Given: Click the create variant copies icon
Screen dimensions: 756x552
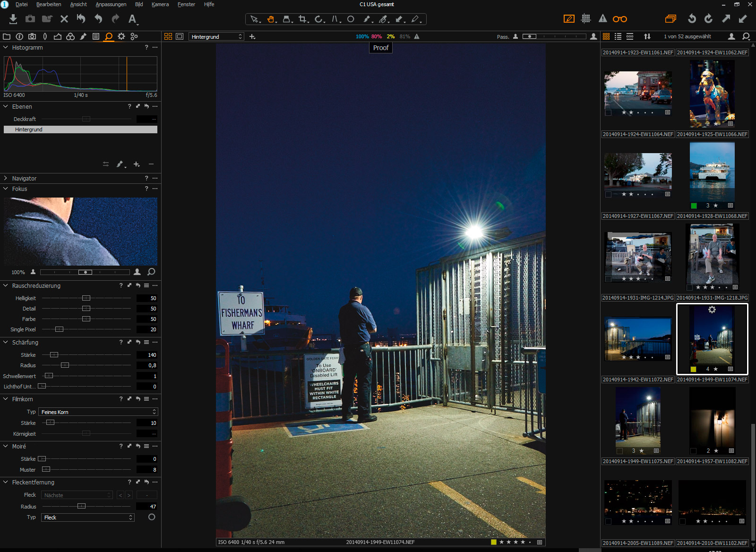Looking at the screenshot, I should point(670,19).
